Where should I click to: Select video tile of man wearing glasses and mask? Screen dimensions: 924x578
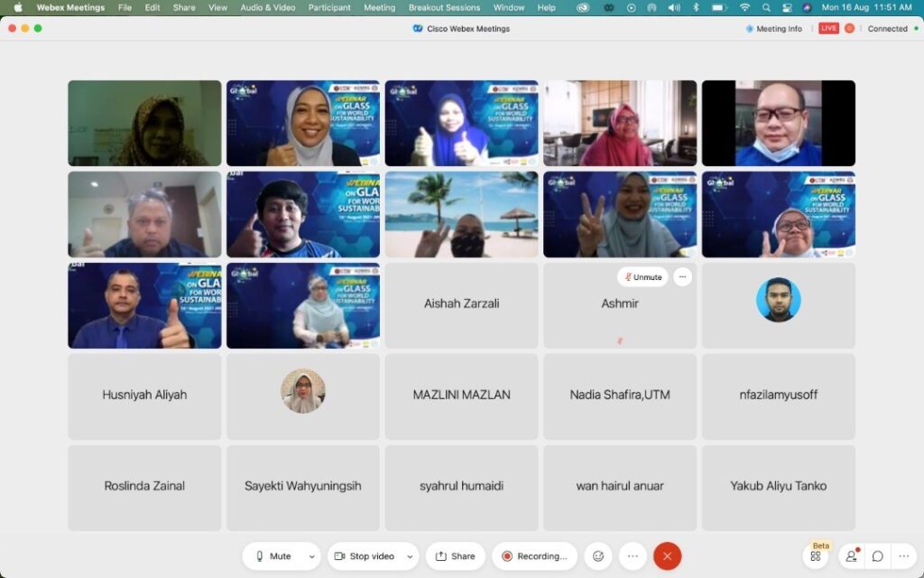click(x=779, y=123)
